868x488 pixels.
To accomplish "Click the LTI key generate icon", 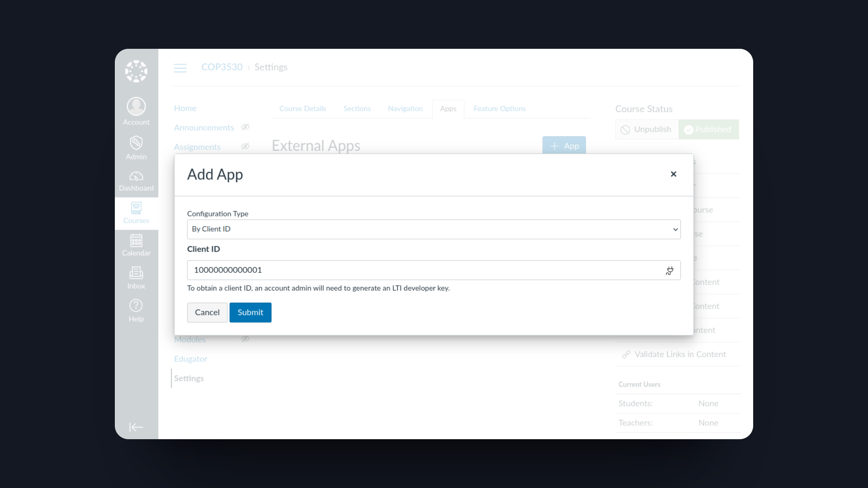I will [x=670, y=270].
